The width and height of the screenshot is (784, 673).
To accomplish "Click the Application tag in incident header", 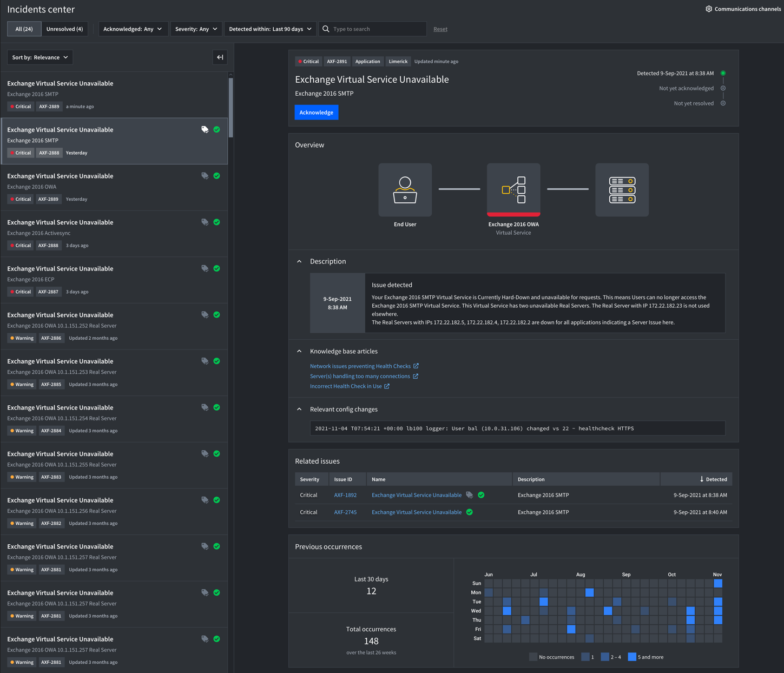I will tap(368, 62).
